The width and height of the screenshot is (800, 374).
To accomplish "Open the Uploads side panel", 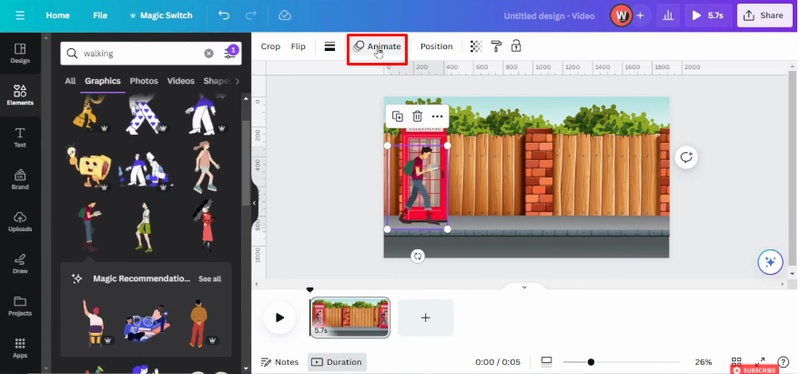I will tap(20, 221).
